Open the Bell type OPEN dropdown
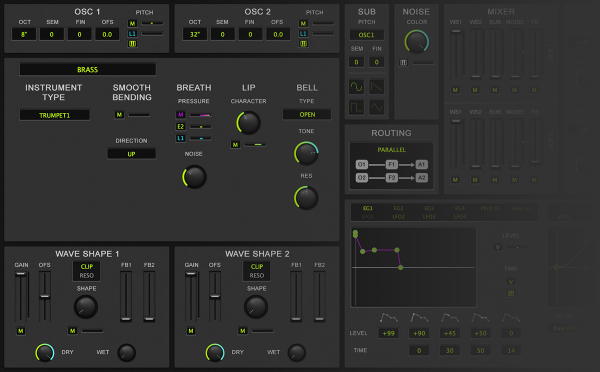600x372 pixels. (x=307, y=114)
